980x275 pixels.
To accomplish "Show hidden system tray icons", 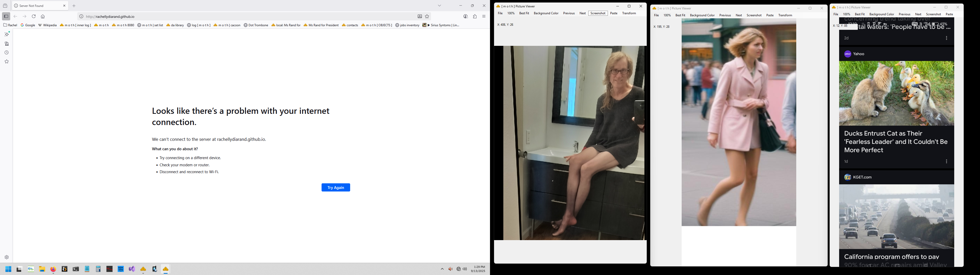I will tap(442, 269).
